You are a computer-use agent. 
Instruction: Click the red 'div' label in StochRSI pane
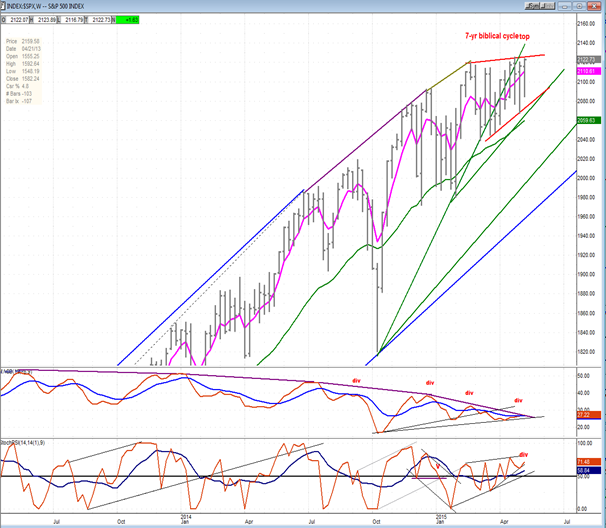point(524,455)
